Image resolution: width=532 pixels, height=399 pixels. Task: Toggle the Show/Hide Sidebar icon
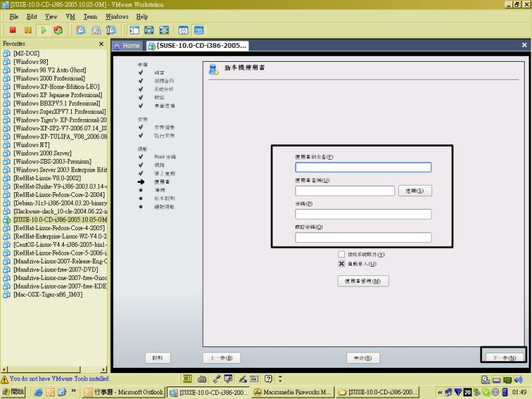134,30
